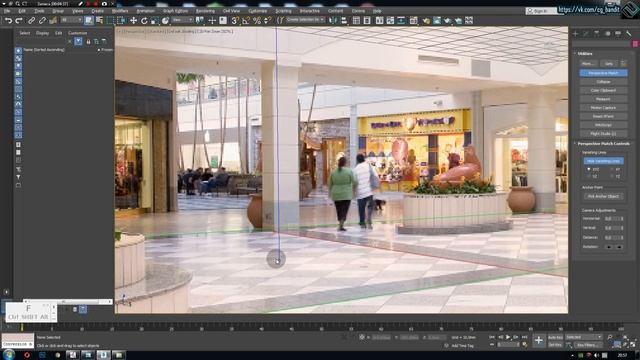Select the XYZ vanishing lines radio button

[x=589, y=169]
